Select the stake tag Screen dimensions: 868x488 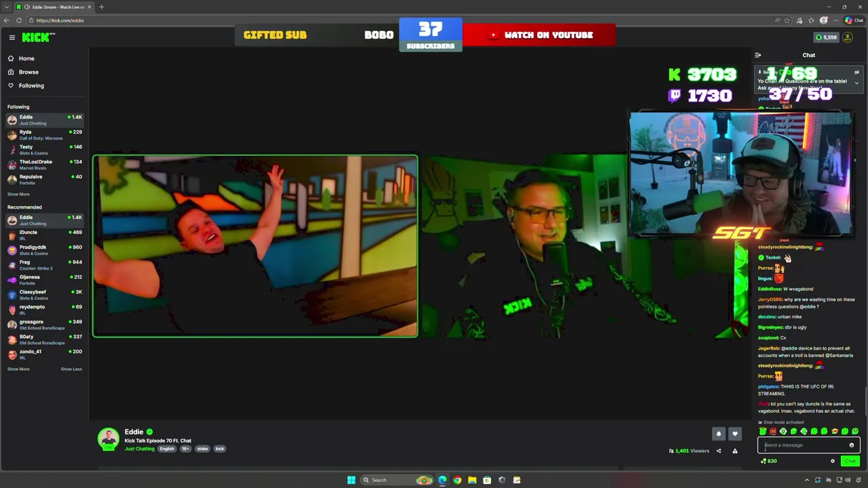[x=202, y=449]
